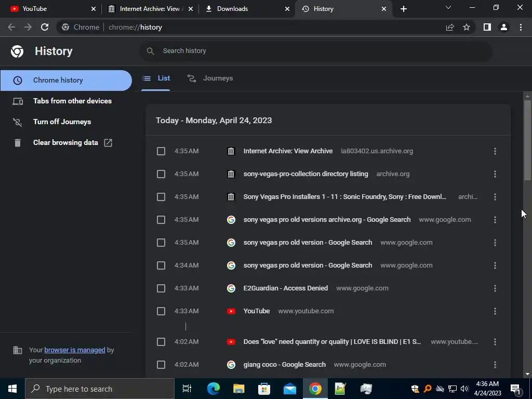Close the Downloads tab
Image resolution: width=532 pixels, height=399 pixels.
(x=287, y=9)
